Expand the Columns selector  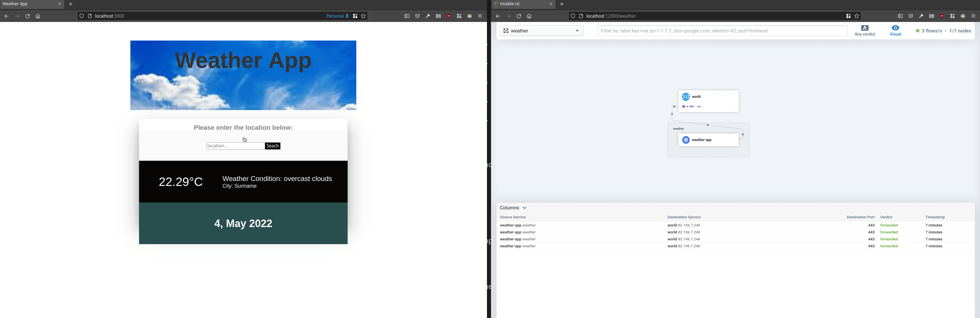(513, 208)
